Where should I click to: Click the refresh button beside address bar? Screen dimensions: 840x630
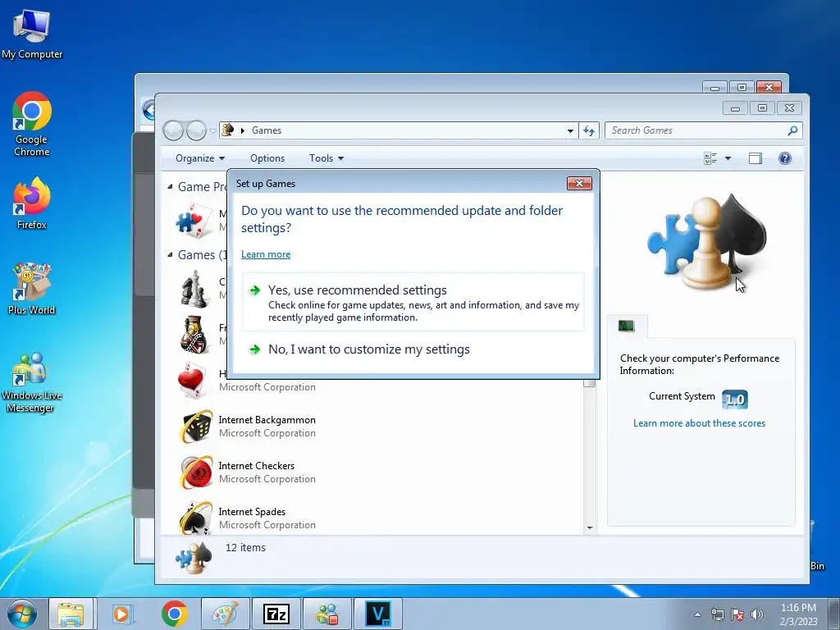(589, 130)
